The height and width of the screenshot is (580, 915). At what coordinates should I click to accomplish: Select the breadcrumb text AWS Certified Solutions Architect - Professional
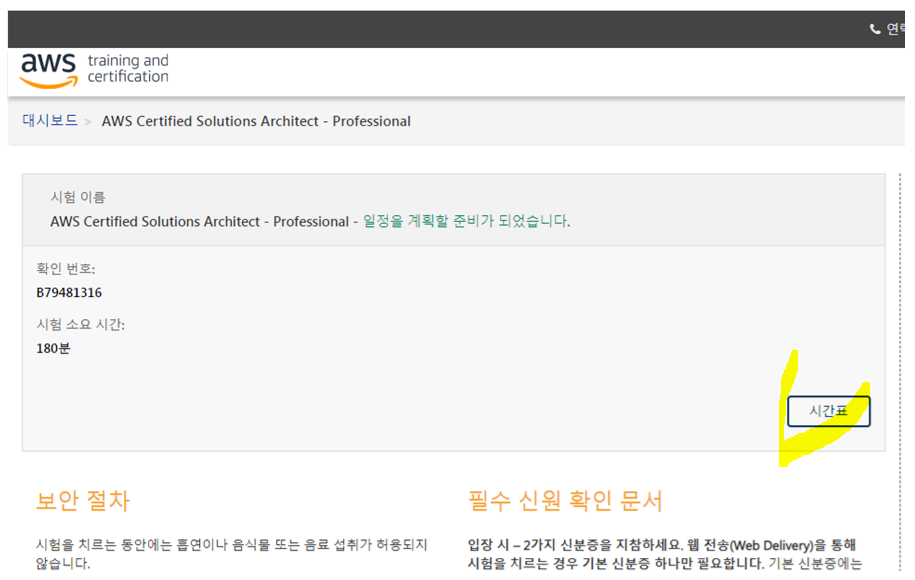(256, 121)
